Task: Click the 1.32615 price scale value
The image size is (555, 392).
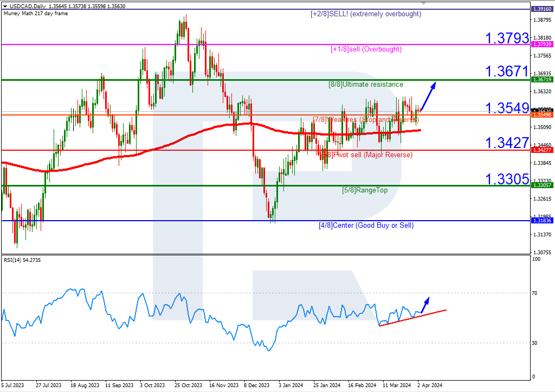Action: point(542,198)
